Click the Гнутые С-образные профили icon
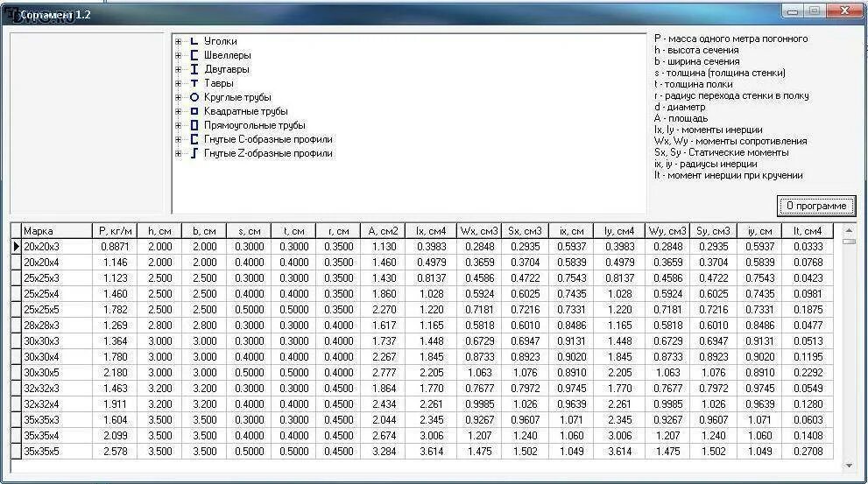This screenshot has width=868, height=484. click(194, 139)
